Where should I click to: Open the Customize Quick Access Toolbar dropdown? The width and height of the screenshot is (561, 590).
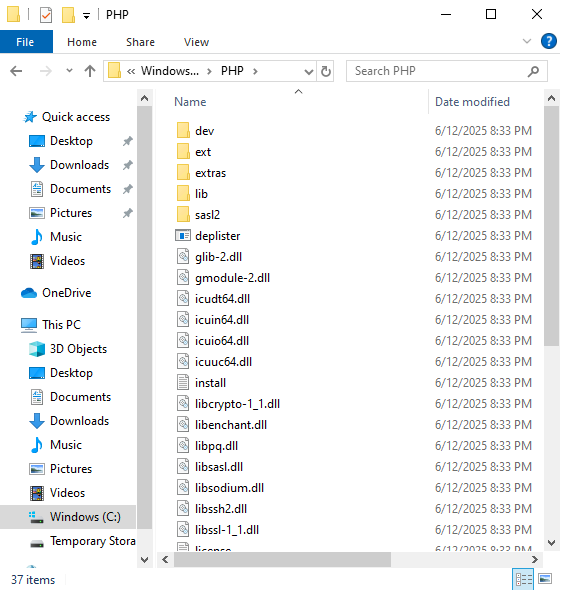pos(87,16)
